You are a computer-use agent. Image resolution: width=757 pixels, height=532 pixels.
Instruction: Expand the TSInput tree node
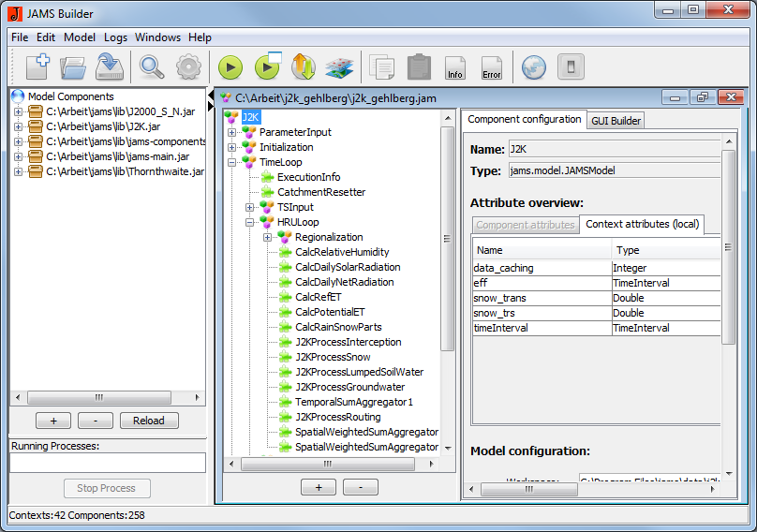tap(250, 207)
